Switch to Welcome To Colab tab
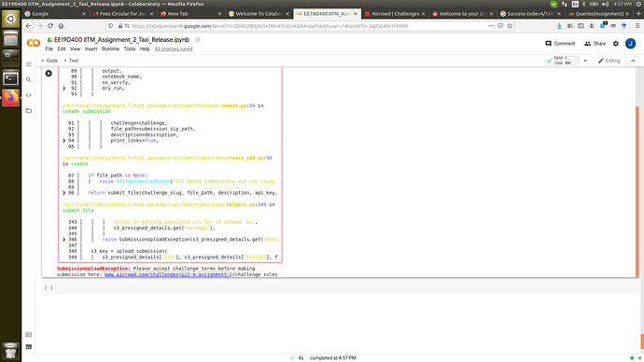This screenshot has height=362, width=644. tap(259, 14)
